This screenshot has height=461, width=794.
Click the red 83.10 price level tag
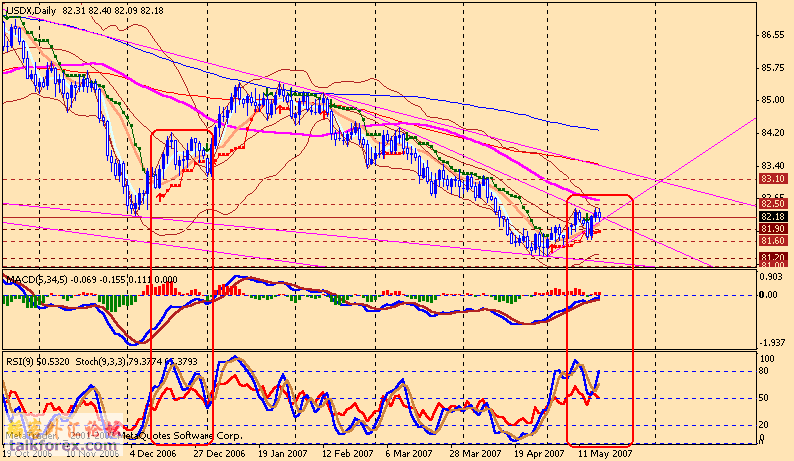click(x=773, y=179)
